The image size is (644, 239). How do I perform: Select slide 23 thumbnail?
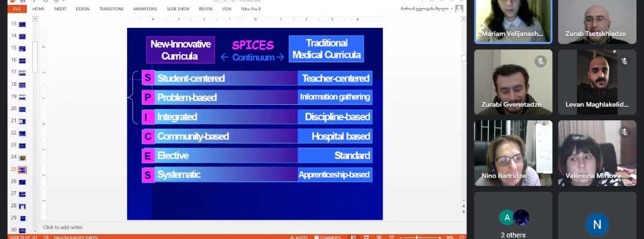(x=23, y=146)
